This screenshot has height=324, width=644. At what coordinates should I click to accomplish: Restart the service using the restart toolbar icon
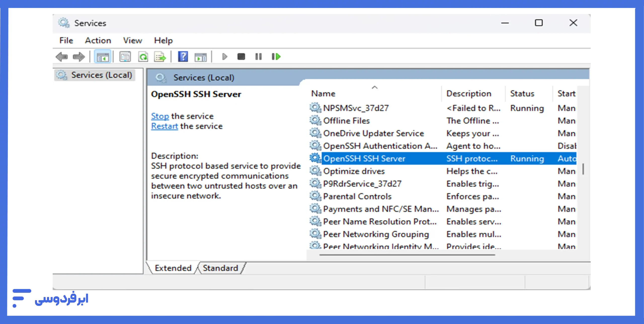click(275, 56)
